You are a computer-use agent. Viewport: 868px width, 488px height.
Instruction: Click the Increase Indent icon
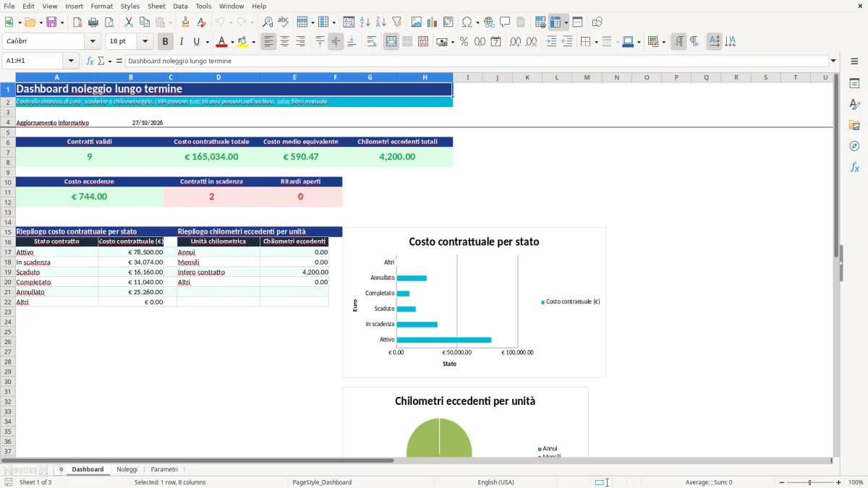coord(551,42)
